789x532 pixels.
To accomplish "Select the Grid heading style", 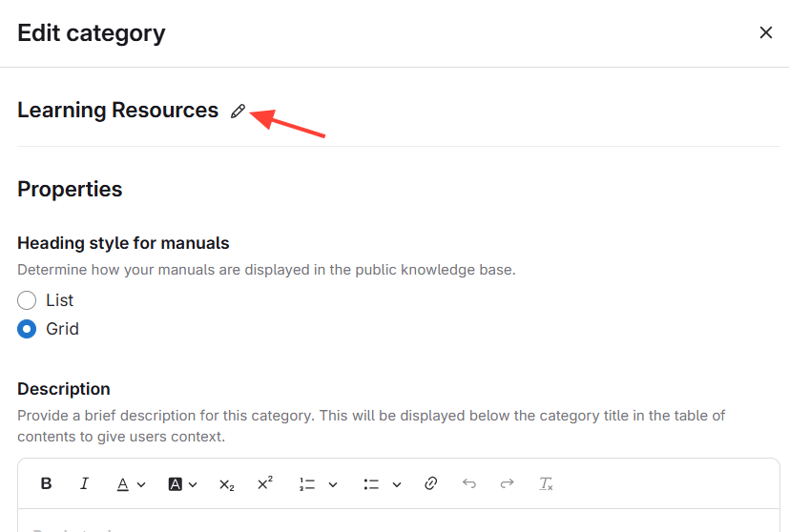I will click(x=27, y=329).
